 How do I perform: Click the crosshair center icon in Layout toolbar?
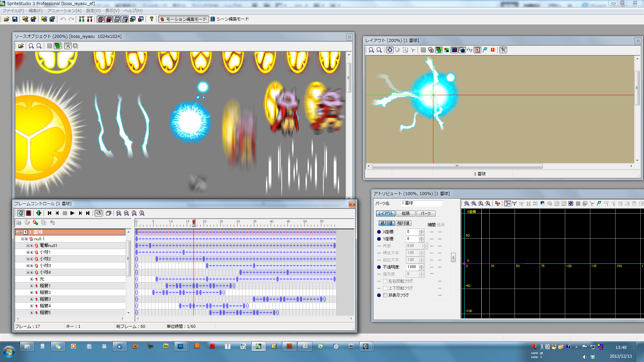click(390, 50)
